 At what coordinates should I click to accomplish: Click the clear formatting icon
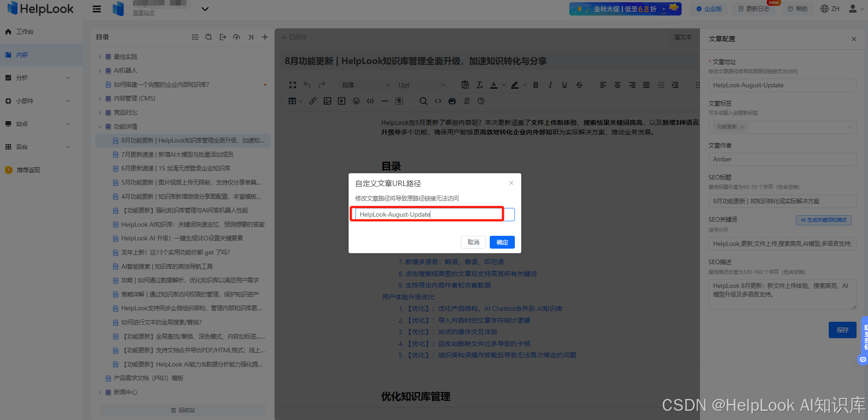[479, 85]
